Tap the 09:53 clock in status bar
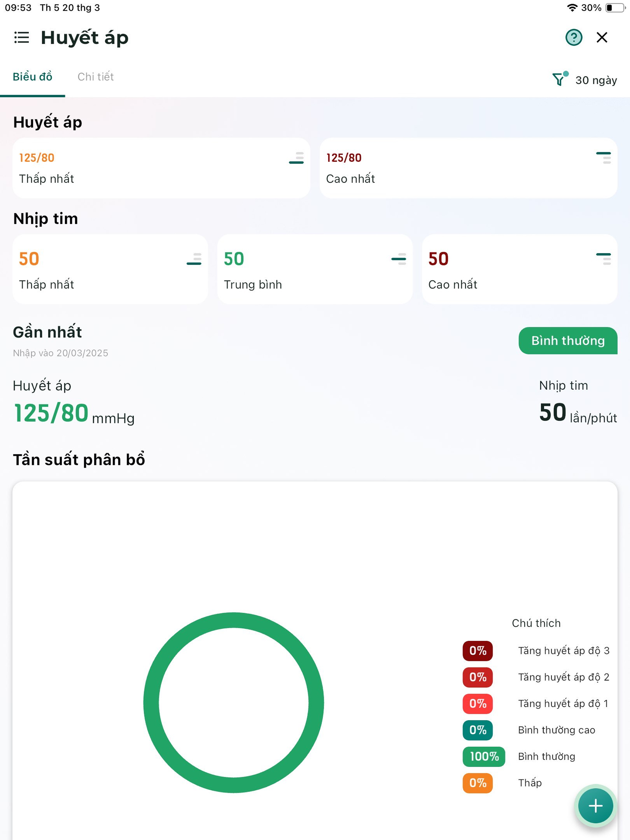 pyautogui.click(x=18, y=8)
